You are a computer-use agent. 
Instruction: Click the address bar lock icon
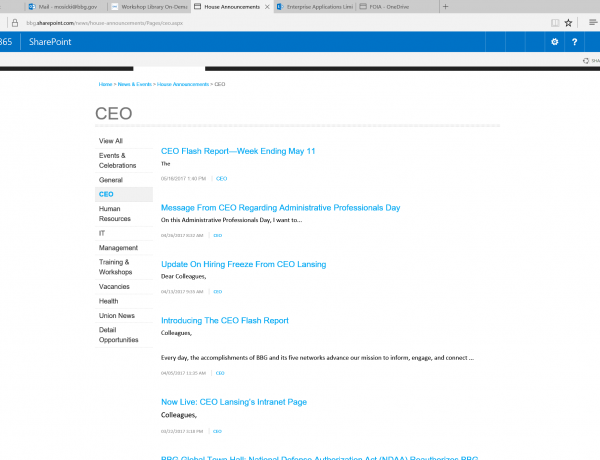pyautogui.click(x=13, y=21)
